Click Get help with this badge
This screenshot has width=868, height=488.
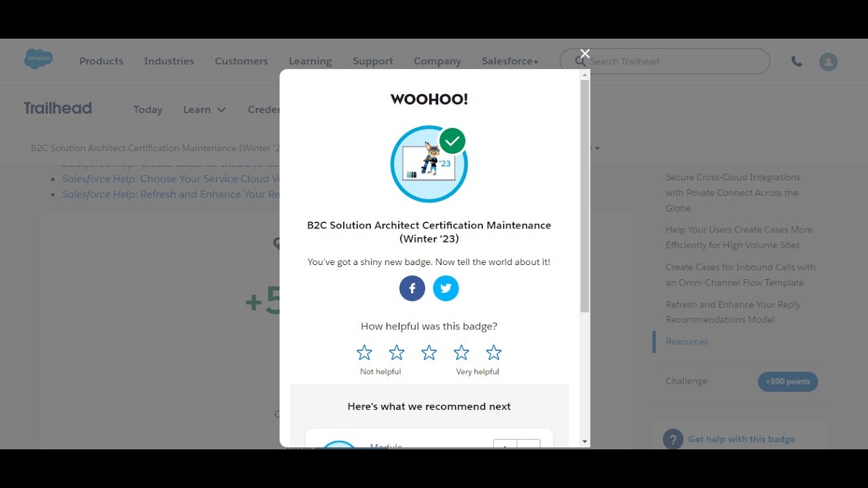tap(741, 439)
